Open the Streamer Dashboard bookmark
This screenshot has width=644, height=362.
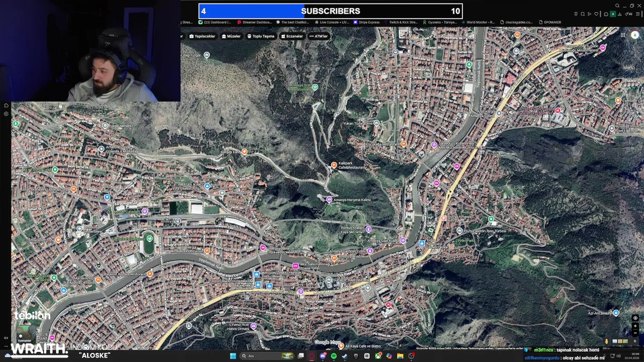point(254,22)
